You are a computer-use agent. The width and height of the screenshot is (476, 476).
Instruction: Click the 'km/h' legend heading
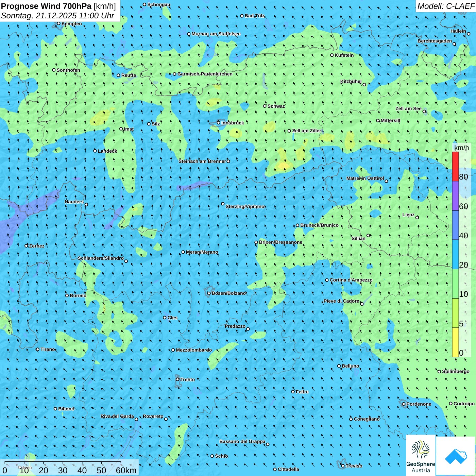[461, 148]
